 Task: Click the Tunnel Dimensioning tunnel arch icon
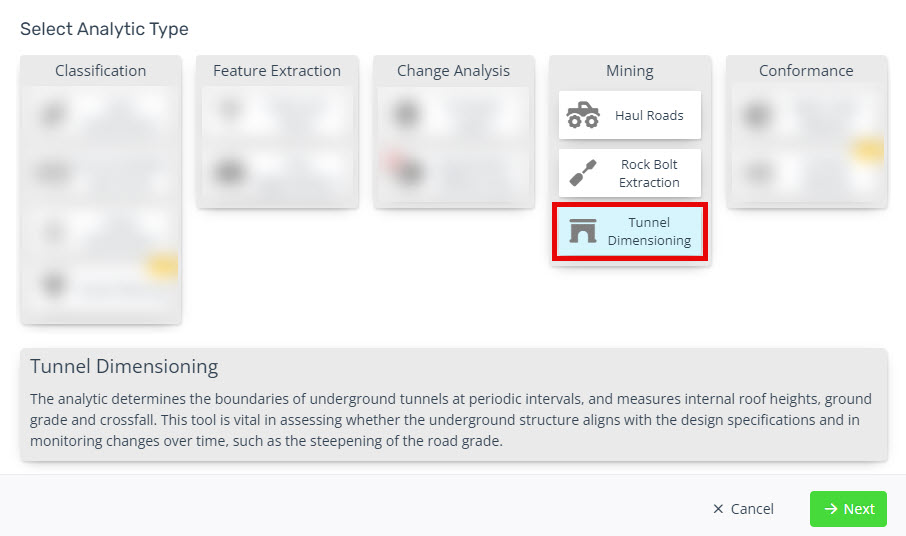tap(582, 231)
